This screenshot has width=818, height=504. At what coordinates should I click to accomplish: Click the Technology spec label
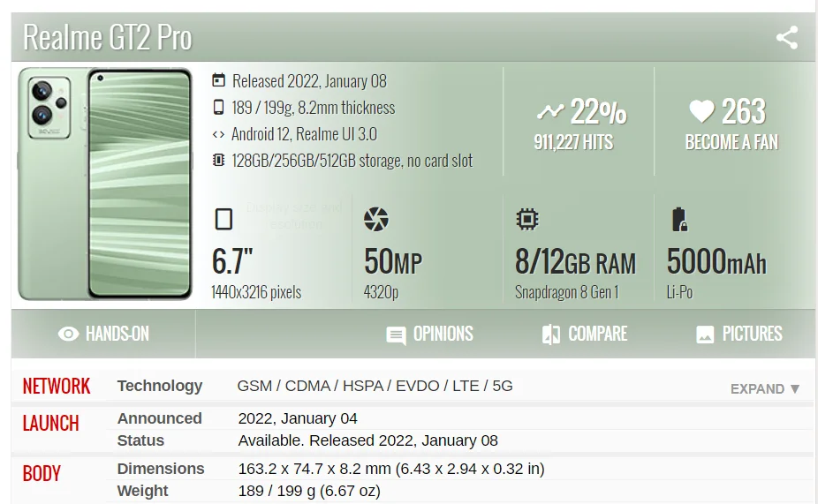coord(160,386)
